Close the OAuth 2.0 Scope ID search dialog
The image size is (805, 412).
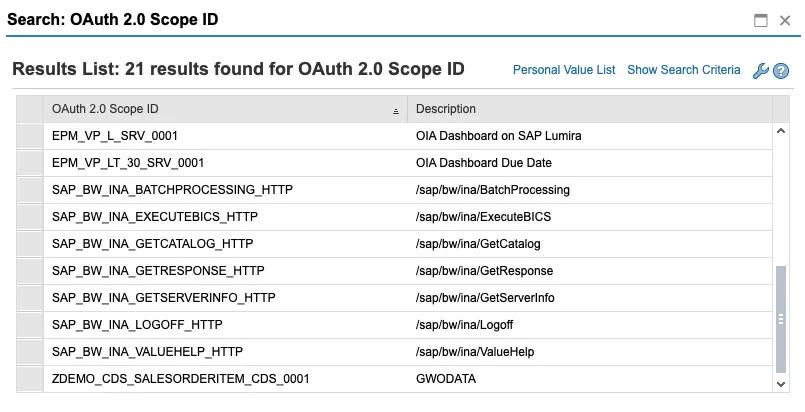[x=784, y=20]
